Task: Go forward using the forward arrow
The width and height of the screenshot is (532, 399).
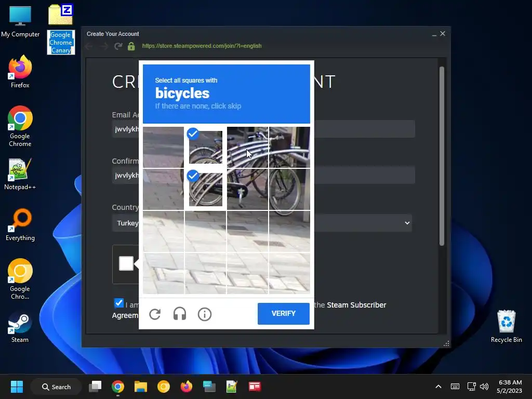Action: tap(104, 46)
